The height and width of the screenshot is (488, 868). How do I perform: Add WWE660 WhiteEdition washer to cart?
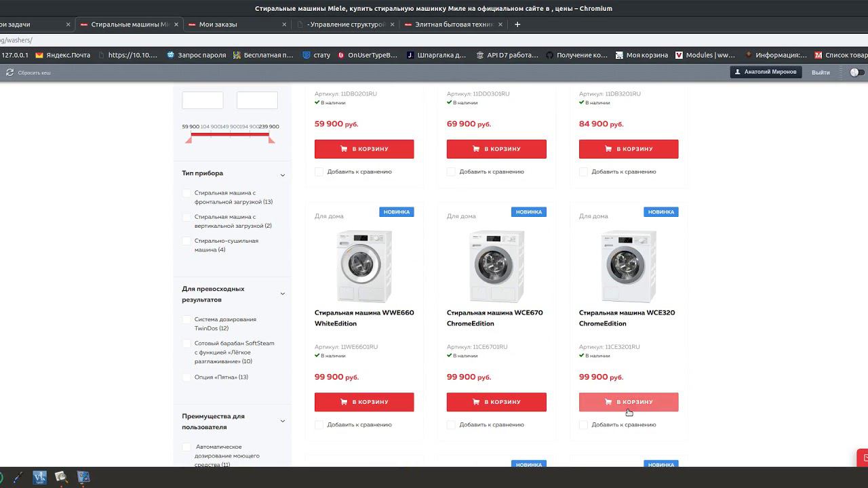[x=364, y=402]
